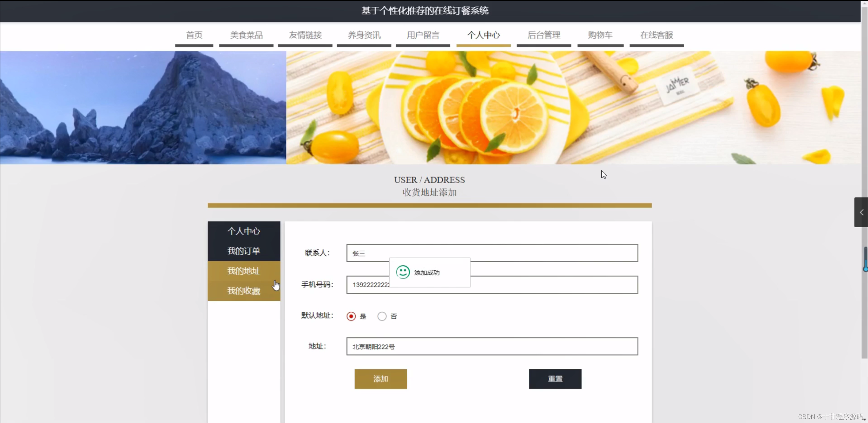Focus the 地址 address input field
This screenshot has height=423, width=868.
[492, 346]
